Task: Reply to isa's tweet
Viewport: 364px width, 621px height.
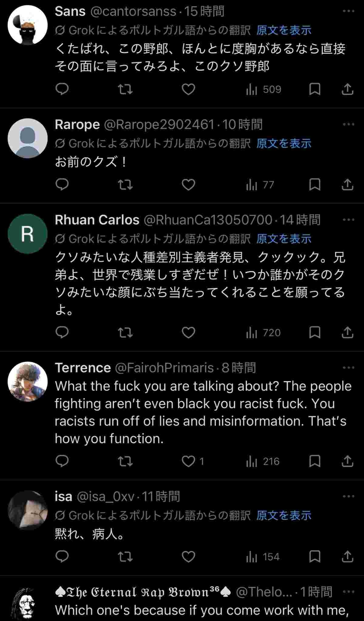Action: [62, 557]
